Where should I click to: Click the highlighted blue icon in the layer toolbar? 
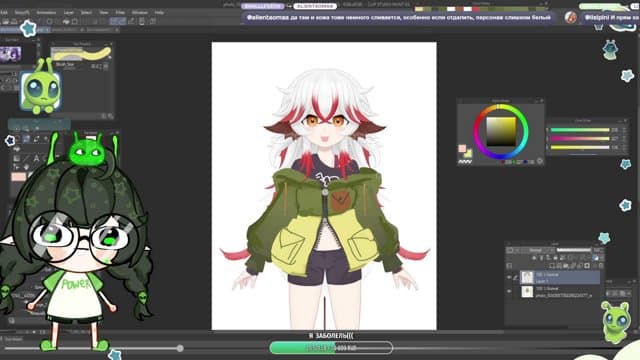(x=596, y=258)
